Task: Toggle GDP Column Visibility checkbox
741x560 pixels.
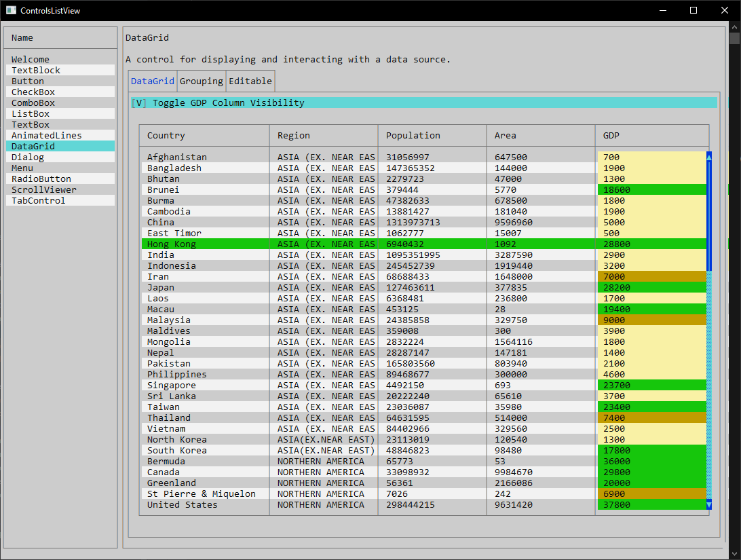Action: pyautogui.click(x=138, y=103)
